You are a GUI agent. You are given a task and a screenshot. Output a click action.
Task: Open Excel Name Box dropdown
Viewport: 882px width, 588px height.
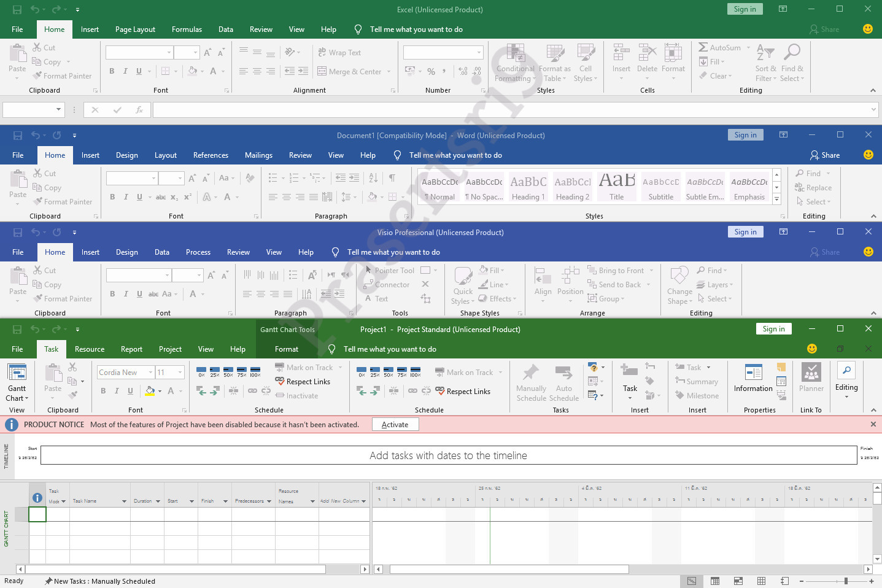coord(59,110)
